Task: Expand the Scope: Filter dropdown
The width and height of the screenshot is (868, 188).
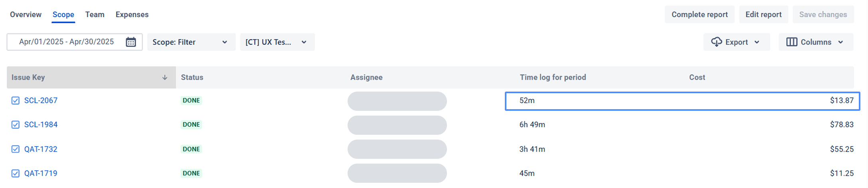Action: pyautogui.click(x=191, y=42)
